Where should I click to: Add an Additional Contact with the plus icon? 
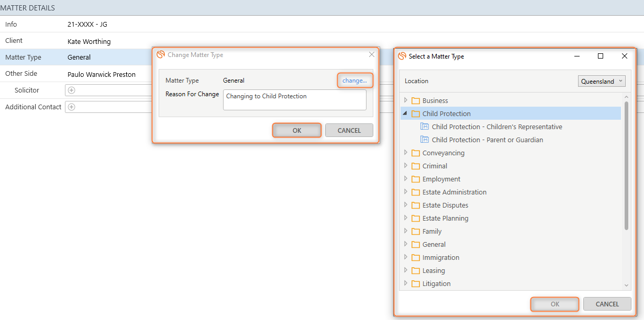coord(72,107)
